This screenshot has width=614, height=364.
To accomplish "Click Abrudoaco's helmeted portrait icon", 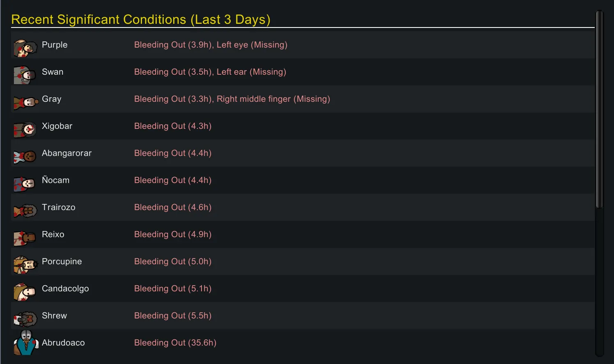I will (x=25, y=343).
